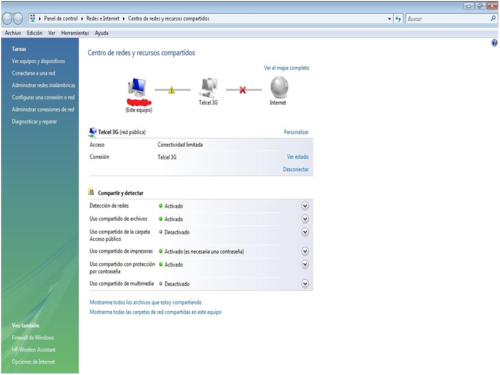This screenshot has width=500, height=375.
Task: Click Mostrarme todas las carpetas de red compartidas
Action: (155, 312)
